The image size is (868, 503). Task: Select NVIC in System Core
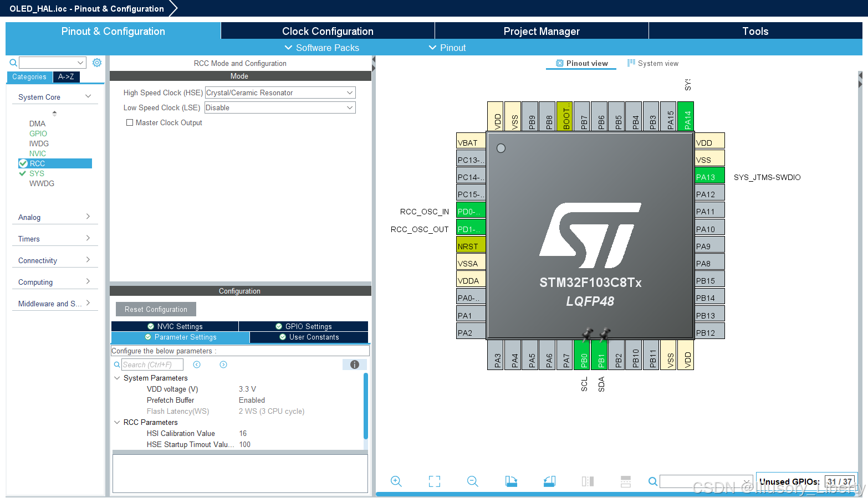(x=38, y=153)
